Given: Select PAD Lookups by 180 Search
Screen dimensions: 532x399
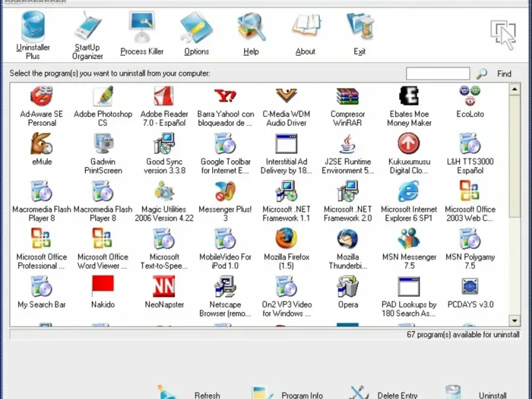Looking at the screenshot, I should point(409,297).
